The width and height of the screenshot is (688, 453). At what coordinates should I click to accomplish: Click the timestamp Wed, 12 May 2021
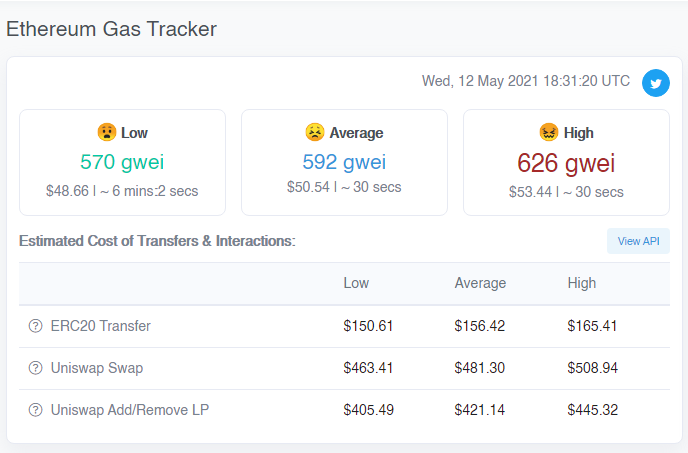(x=526, y=81)
